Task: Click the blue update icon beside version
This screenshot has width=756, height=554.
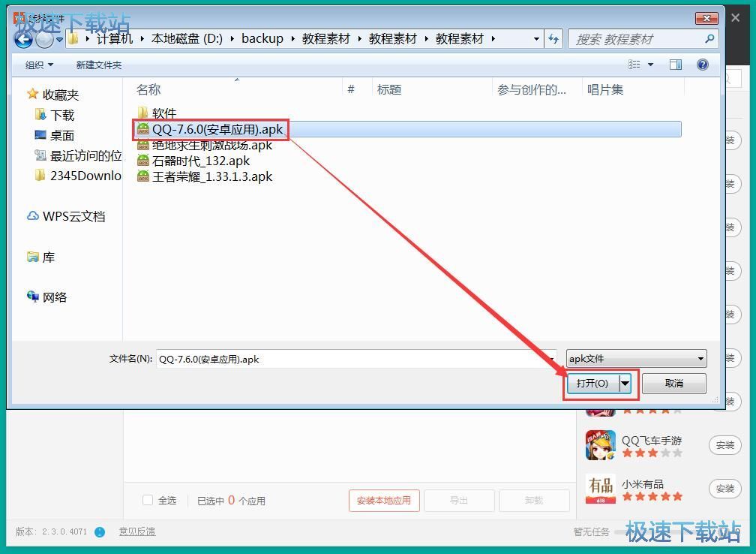Action: point(100,531)
